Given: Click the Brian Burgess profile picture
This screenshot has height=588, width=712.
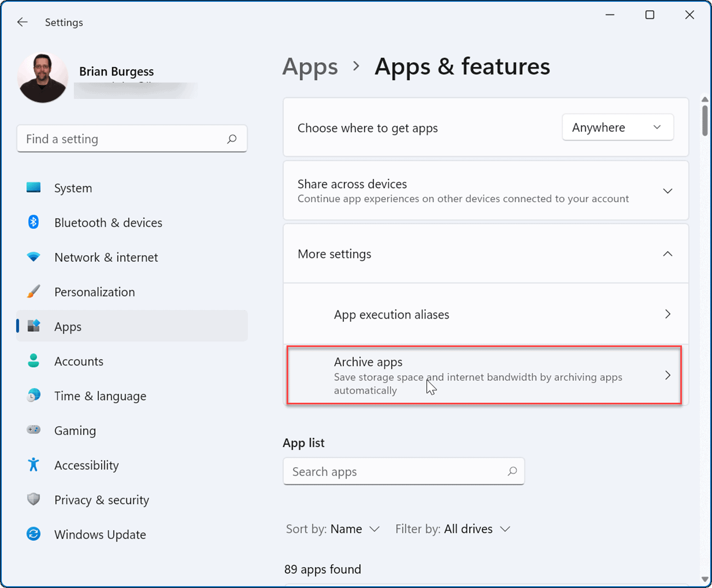Looking at the screenshot, I should [x=42, y=77].
